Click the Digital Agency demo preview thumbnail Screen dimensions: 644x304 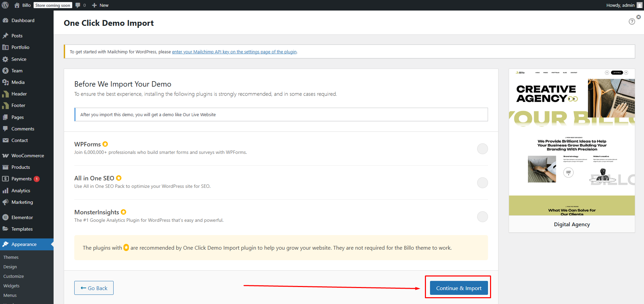point(572,143)
